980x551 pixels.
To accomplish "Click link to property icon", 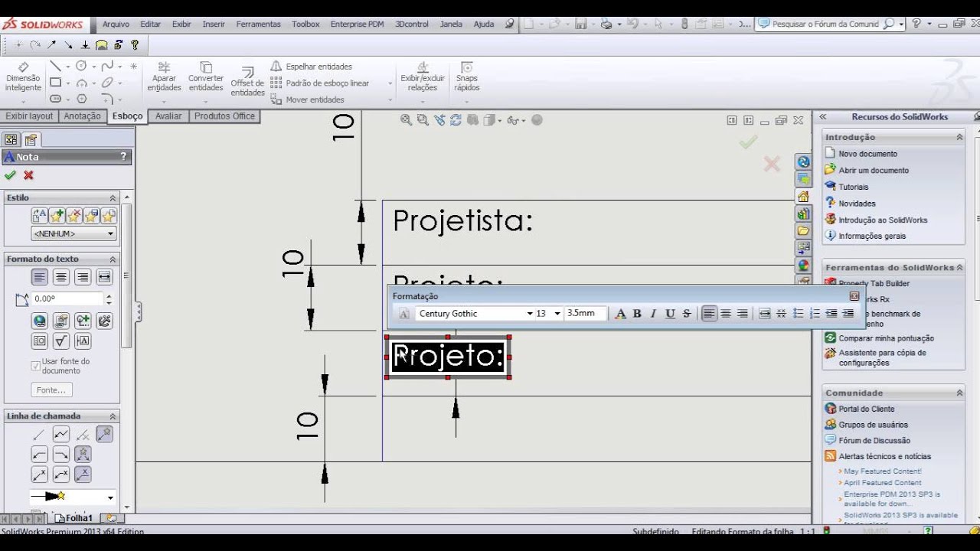I will coord(61,320).
